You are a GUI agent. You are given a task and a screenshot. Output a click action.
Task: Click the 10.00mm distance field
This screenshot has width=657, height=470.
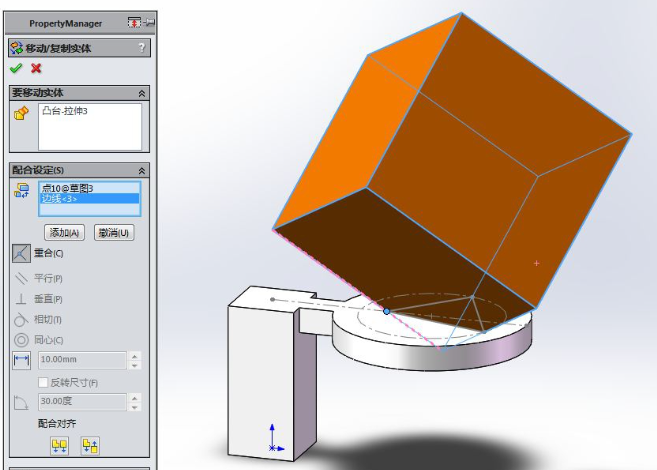(82, 359)
